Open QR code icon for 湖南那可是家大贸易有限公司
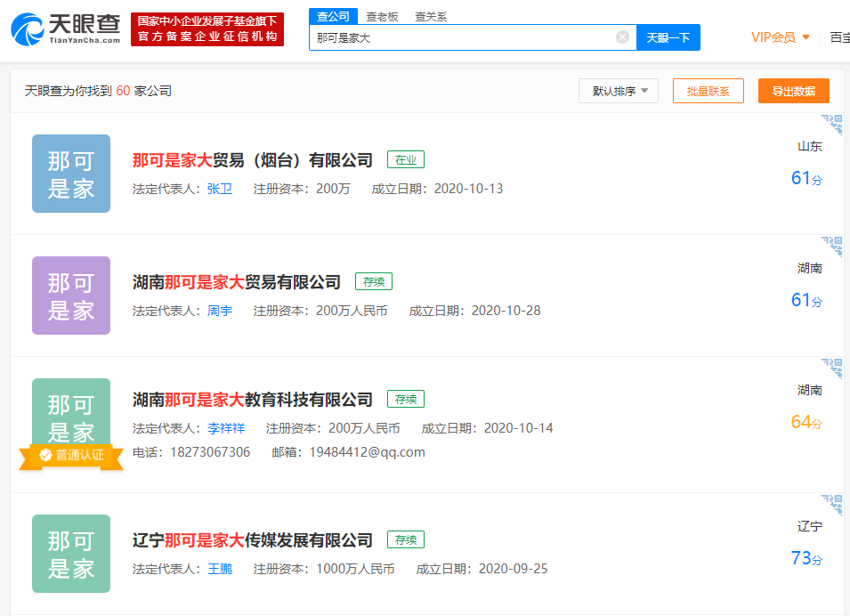 point(832,247)
